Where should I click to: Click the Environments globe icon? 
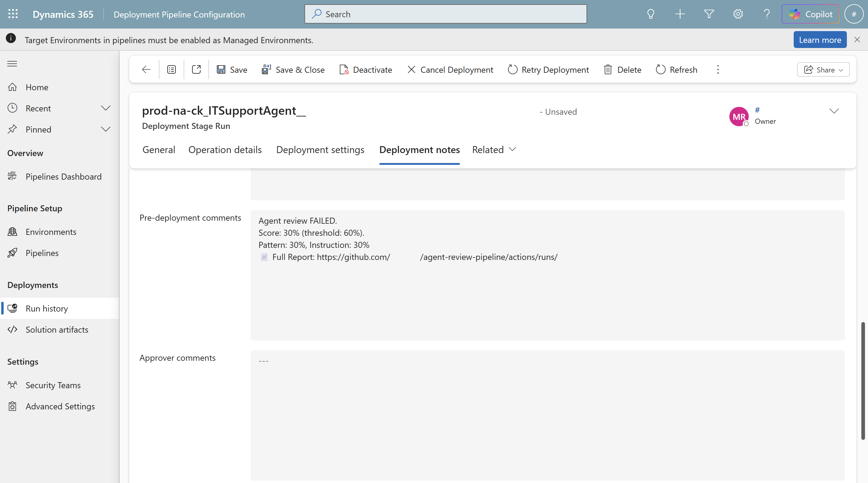pyautogui.click(x=12, y=232)
